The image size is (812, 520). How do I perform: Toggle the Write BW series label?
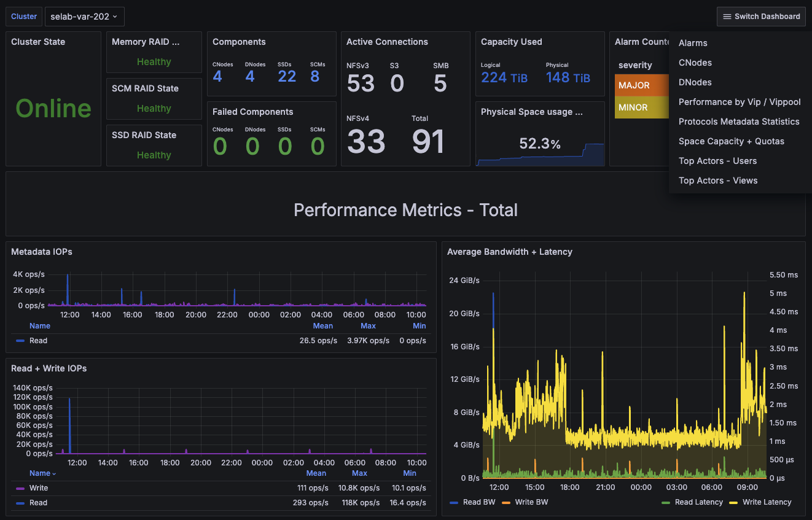coord(532,502)
